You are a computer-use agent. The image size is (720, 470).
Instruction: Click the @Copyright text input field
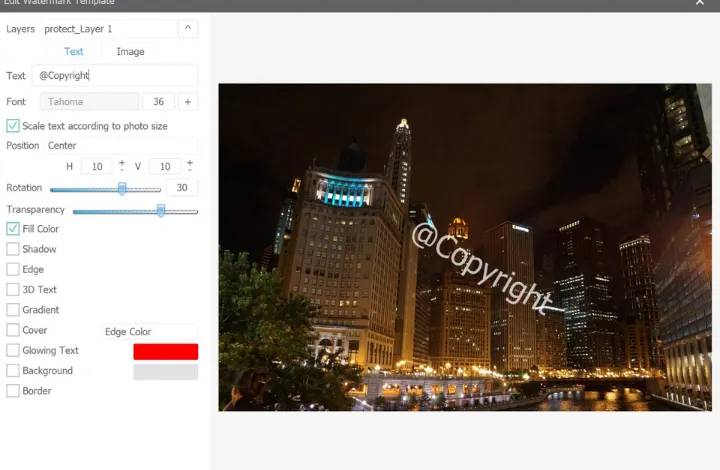point(114,76)
